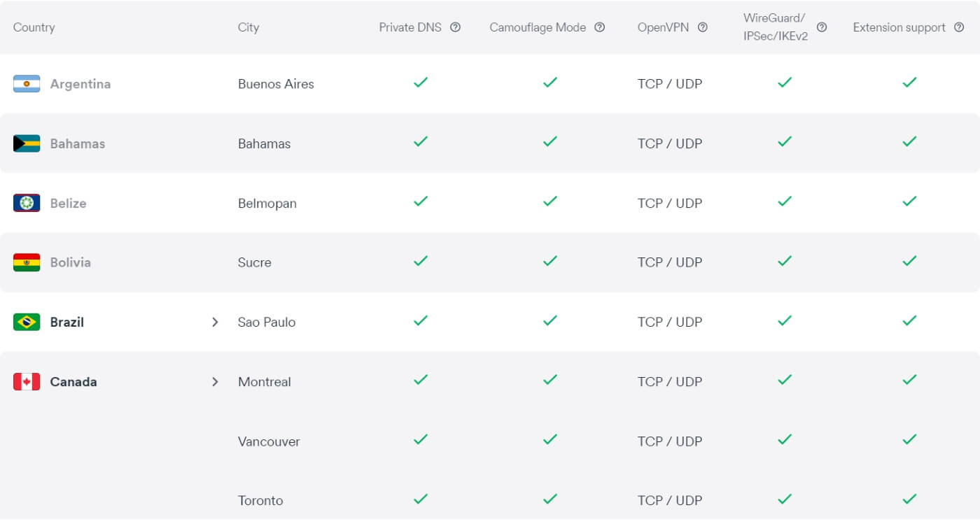Select the Vancouver city entry

coord(269,441)
